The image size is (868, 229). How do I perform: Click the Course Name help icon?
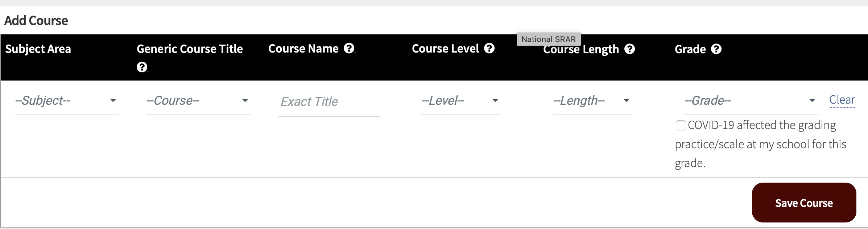point(349,48)
